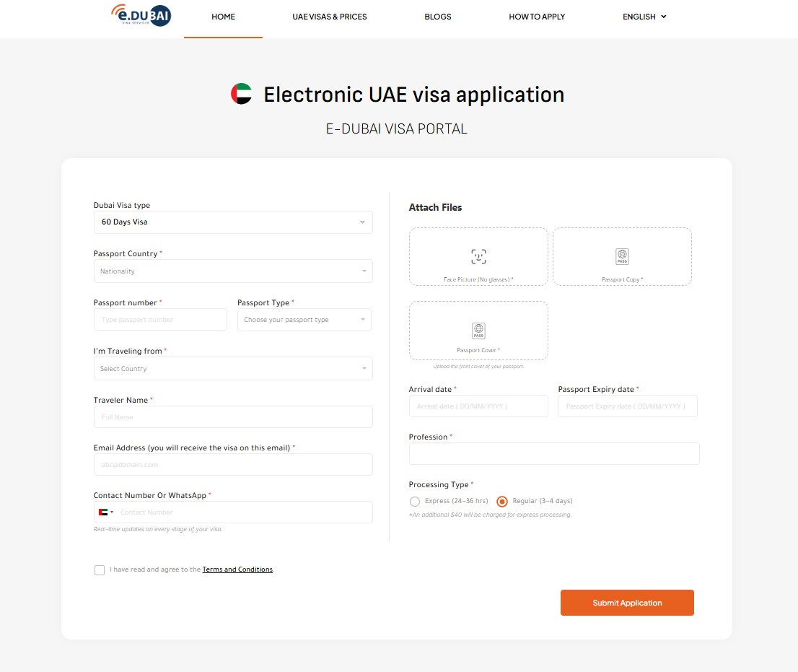This screenshot has width=798, height=672.
Task: Click the Passport Copy upload icon
Action: (622, 256)
